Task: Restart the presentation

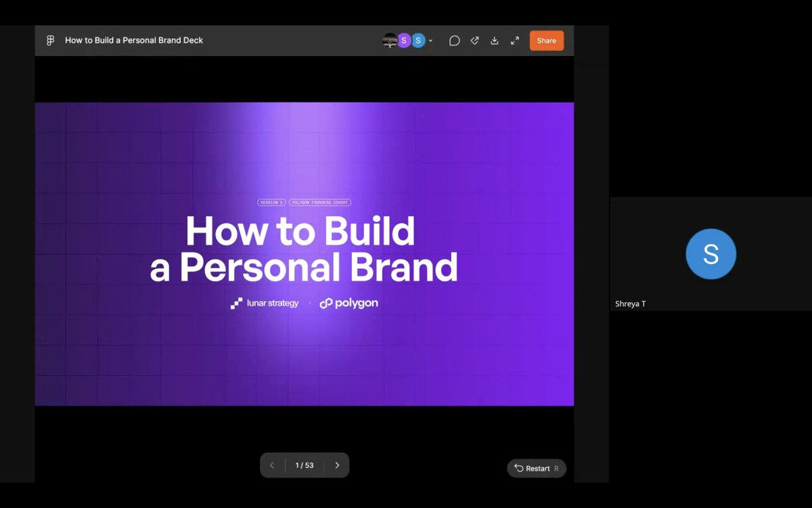Action: (537, 468)
